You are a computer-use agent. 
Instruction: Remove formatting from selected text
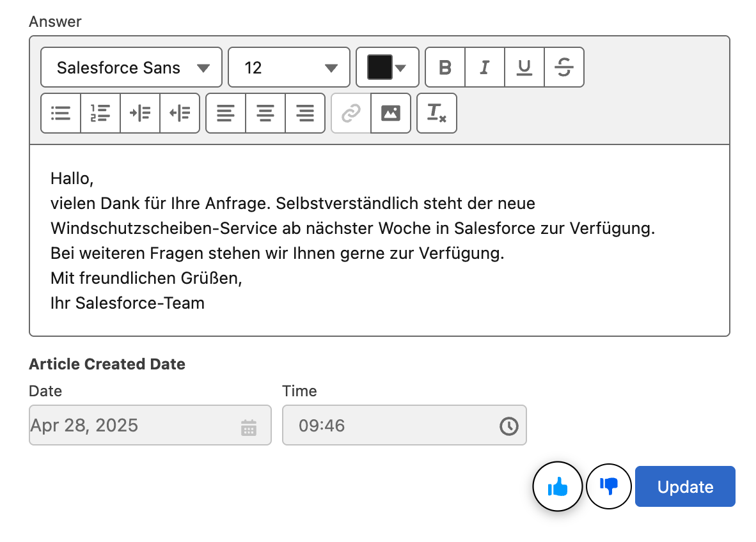tap(437, 113)
